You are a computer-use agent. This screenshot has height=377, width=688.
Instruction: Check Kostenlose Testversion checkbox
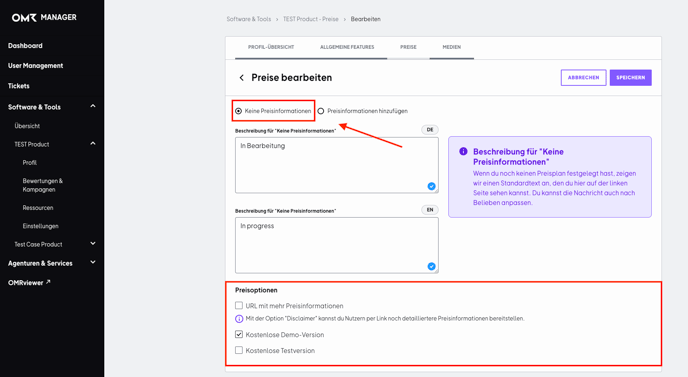click(239, 350)
